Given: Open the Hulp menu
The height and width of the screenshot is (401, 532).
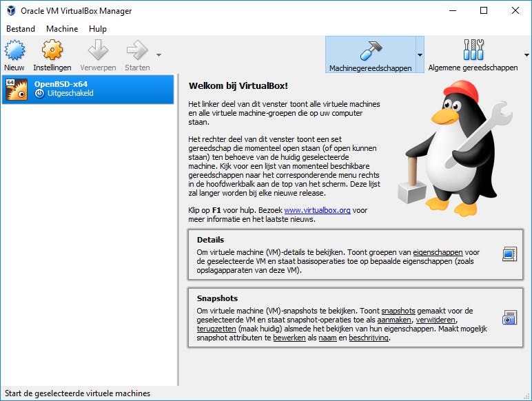Looking at the screenshot, I should click(x=98, y=29).
